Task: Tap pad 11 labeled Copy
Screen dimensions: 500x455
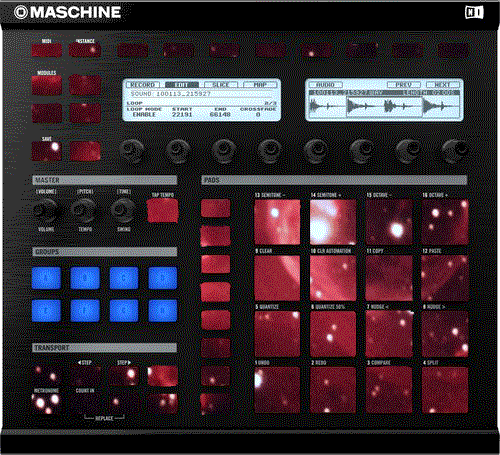Action: (389, 278)
